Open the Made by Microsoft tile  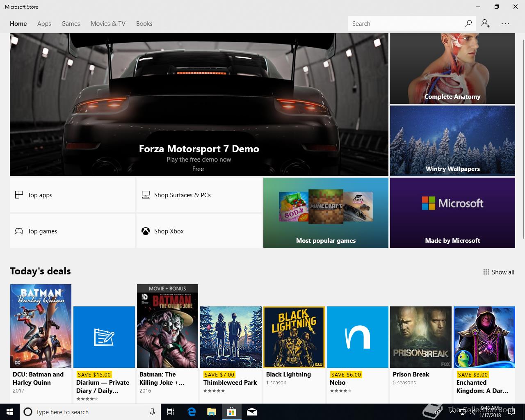[452, 212]
